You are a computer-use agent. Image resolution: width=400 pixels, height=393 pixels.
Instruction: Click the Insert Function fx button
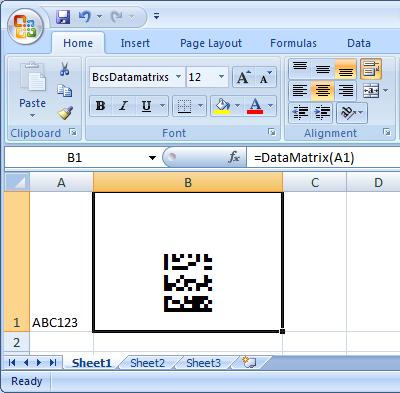pyautogui.click(x=234, y=157)
